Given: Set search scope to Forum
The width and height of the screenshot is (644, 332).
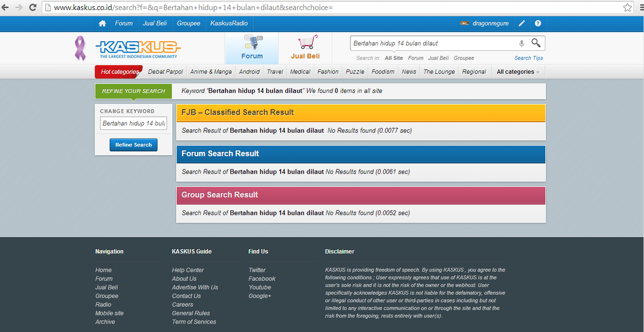Looking at the screenshot, I should point(416,58).
